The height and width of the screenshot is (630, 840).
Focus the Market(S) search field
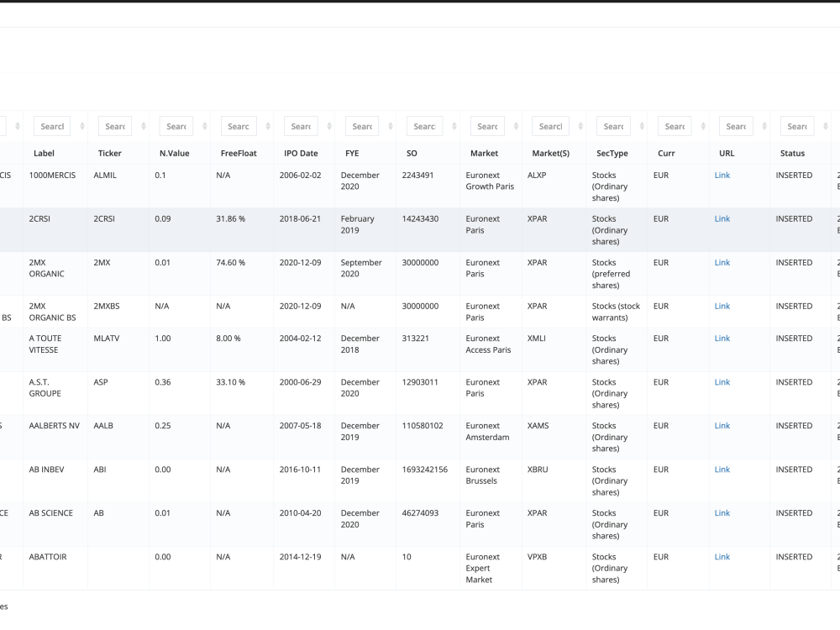(551, 127)
